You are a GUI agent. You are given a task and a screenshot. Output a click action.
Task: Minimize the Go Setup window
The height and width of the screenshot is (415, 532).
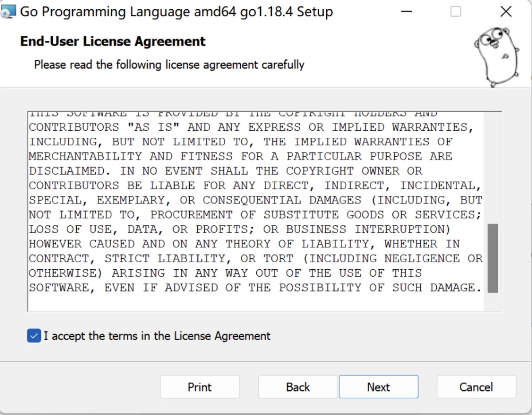click(406, 12)
